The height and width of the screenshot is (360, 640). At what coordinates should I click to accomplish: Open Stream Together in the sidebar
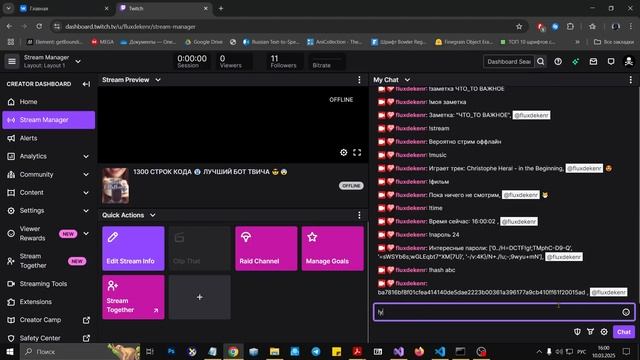[x=49, y=261]
